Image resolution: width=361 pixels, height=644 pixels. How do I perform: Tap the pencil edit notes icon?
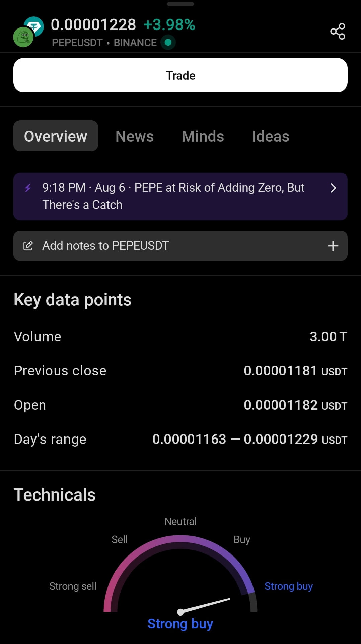[x=28, y=246]
